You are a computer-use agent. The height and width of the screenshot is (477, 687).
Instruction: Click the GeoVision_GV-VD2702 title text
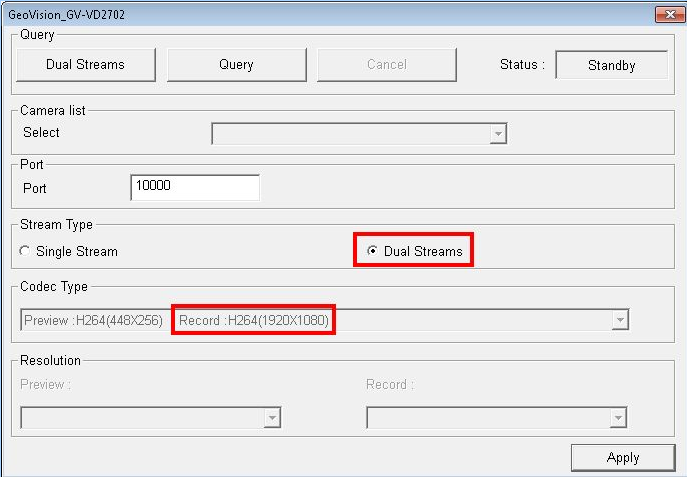click(67, 15)
